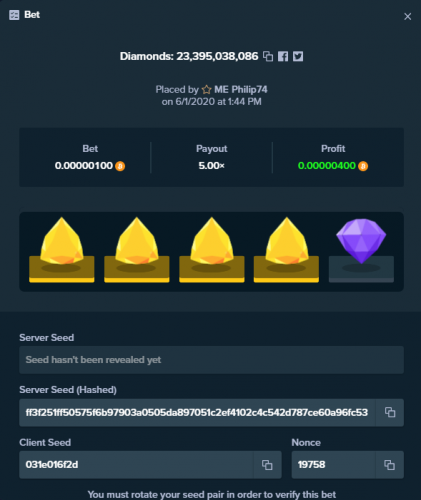Click the Nonce field 19758
Viewport: 421px width, 500px height.
[x=334, y=465]
